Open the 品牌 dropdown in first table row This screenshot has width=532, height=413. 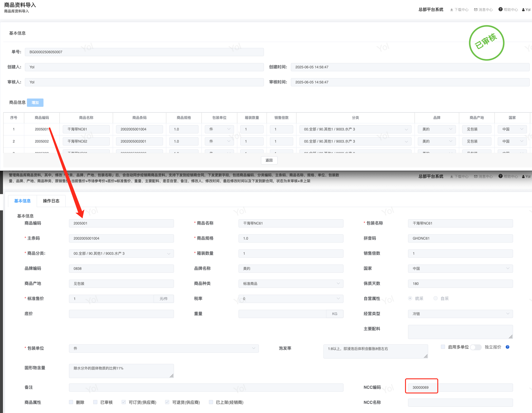pyautogui.click(x=437, y=129)
